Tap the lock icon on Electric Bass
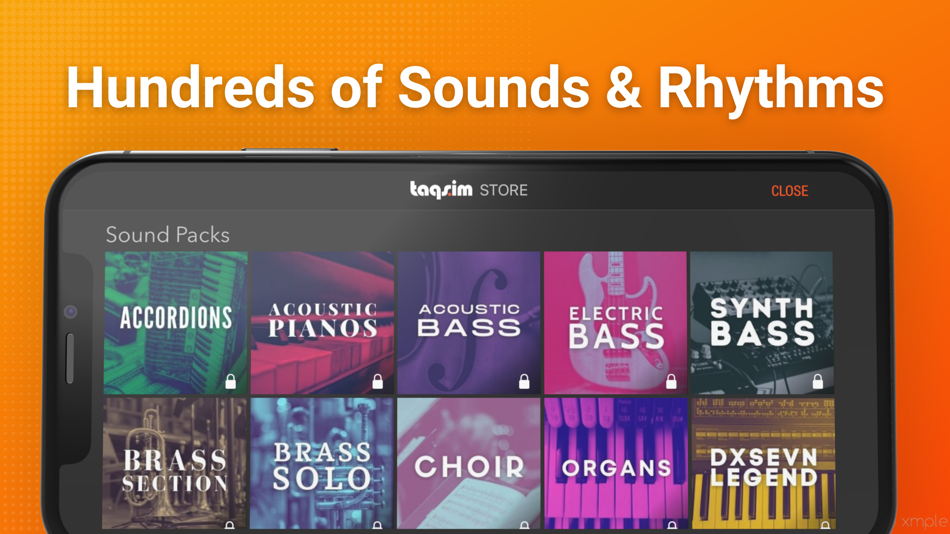This screenshot has width=950, height=534. (671, 381)
